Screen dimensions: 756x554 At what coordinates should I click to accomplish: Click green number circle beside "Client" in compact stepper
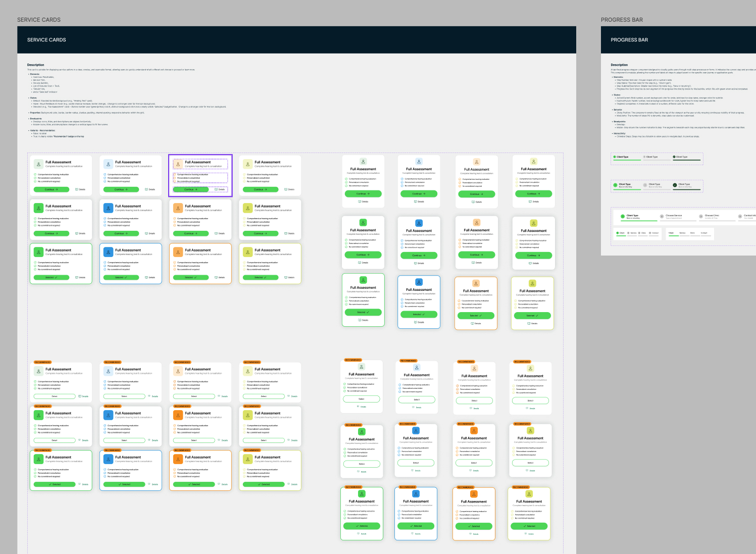(x=618, y=233)
